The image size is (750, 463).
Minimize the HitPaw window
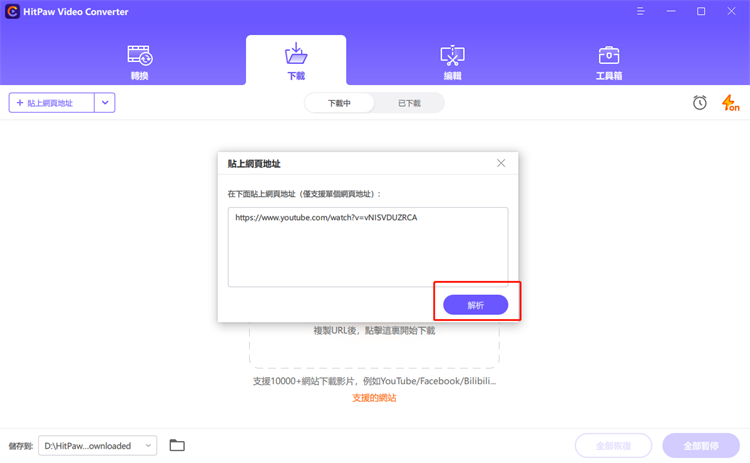(x=671, y=11)
